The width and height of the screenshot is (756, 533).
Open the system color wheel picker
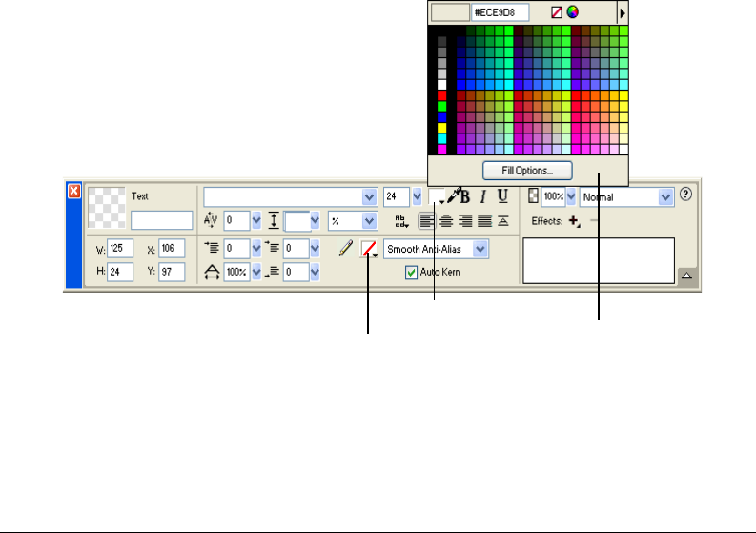point(572,12)
